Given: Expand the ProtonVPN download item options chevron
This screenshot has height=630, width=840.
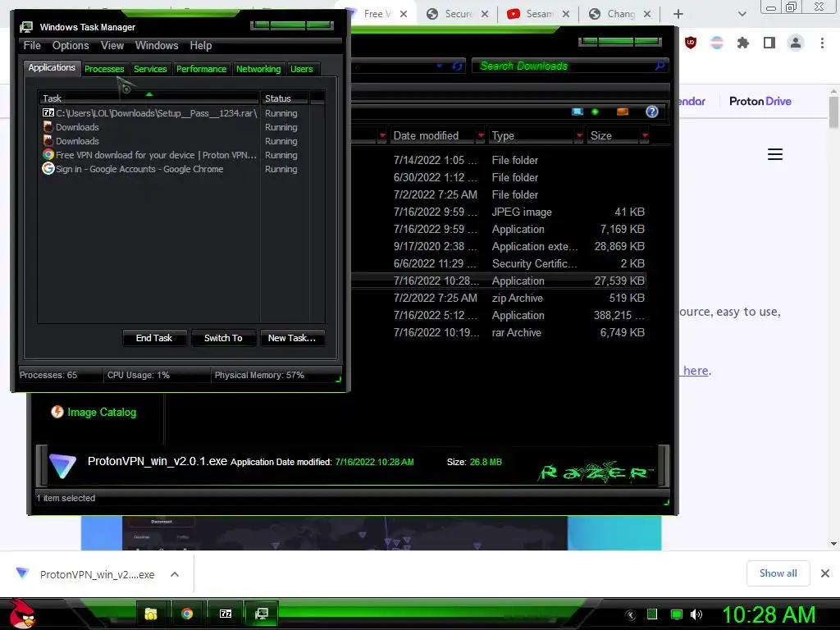Looking at the screenshot, I should pos(175,574).
